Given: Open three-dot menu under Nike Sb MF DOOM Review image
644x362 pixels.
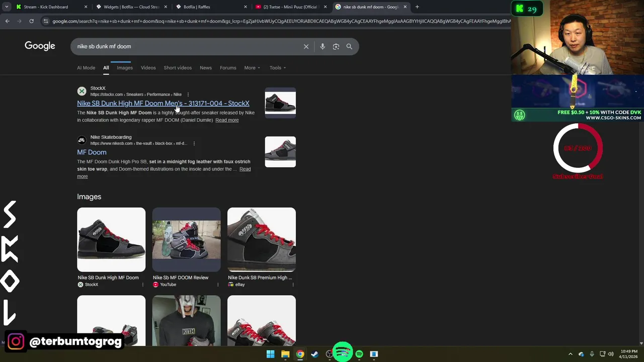Looking at the screenshot, I should (218, 285).
